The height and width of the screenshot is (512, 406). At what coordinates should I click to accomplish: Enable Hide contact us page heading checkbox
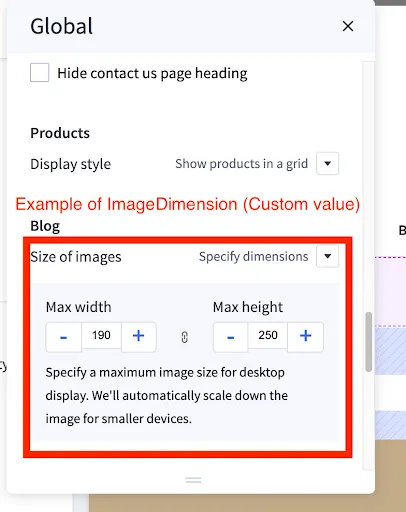point(40,73)
